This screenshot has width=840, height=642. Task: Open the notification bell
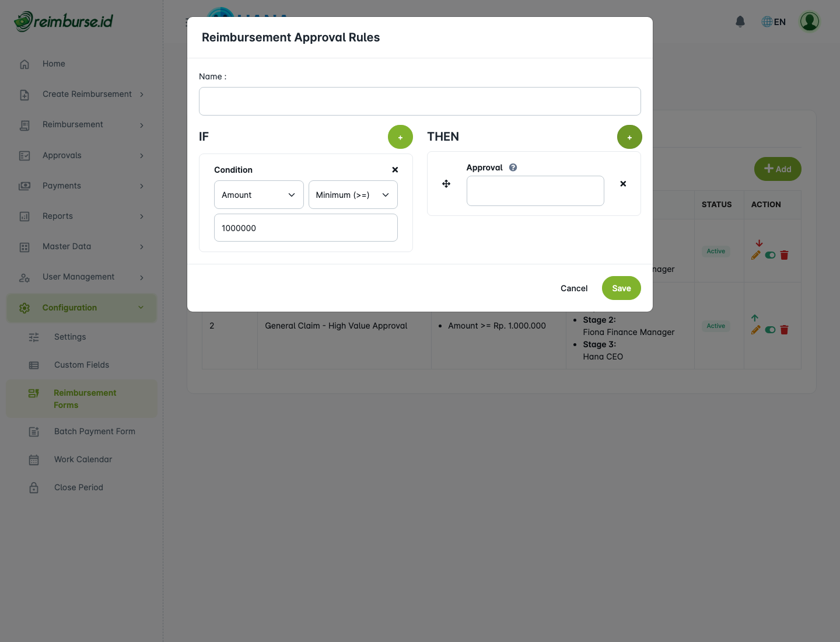pyautogui.click(x=740, y=22)
